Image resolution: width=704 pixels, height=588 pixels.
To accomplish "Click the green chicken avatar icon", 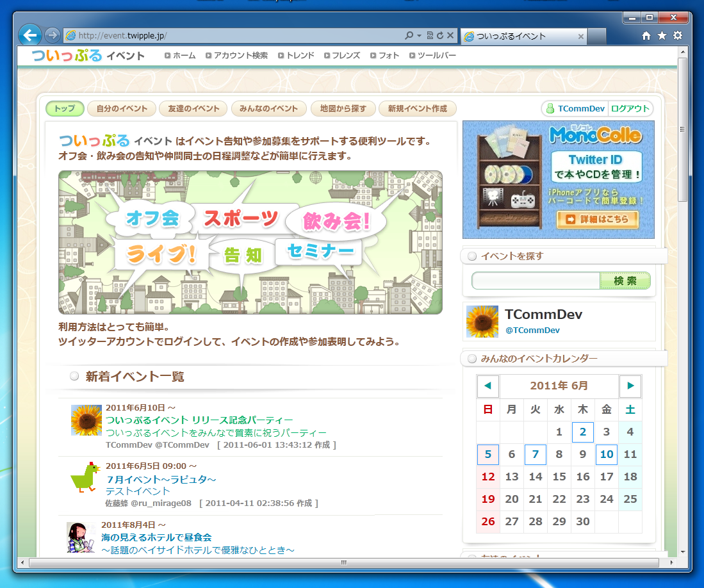I will point(85,477).
